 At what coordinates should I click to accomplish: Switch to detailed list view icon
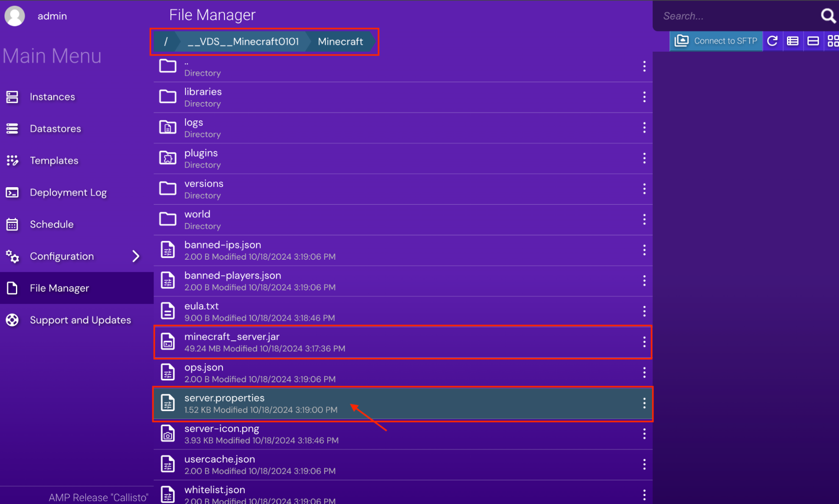click(792, 41)
